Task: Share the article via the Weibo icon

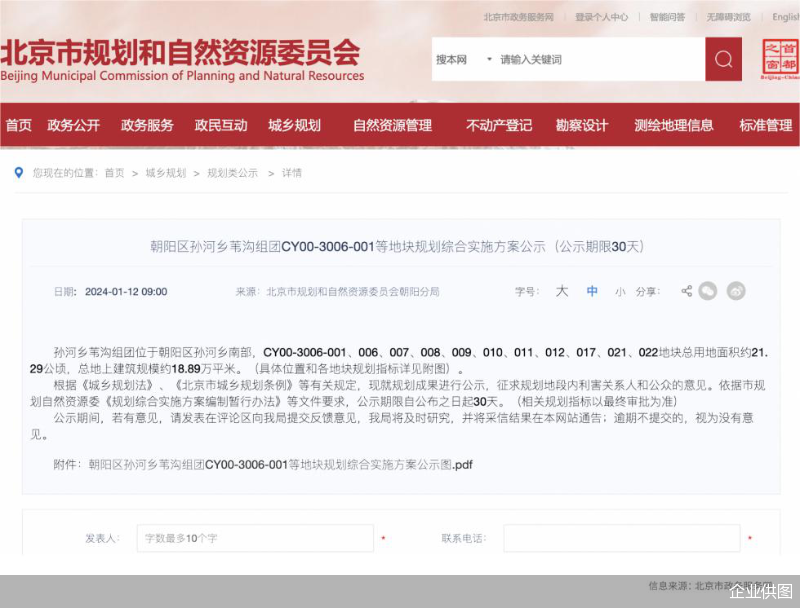Action: click(x=736, y=291)
